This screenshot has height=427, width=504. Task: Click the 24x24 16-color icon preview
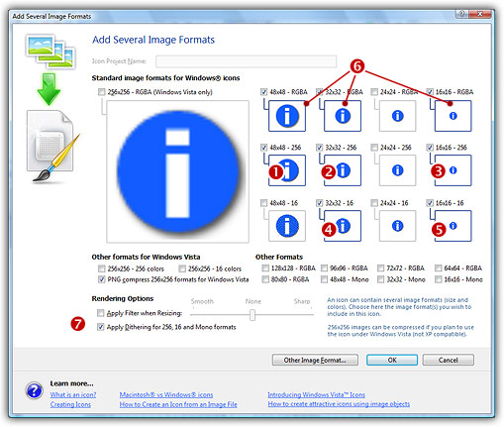tap(398, 226)
